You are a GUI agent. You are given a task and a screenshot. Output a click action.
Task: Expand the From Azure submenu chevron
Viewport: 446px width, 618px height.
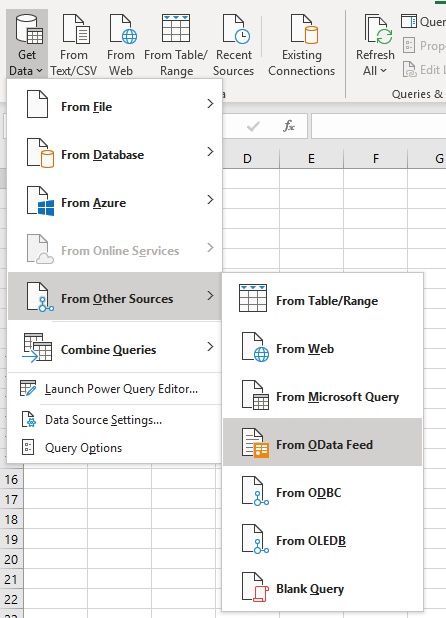(210, 200)
